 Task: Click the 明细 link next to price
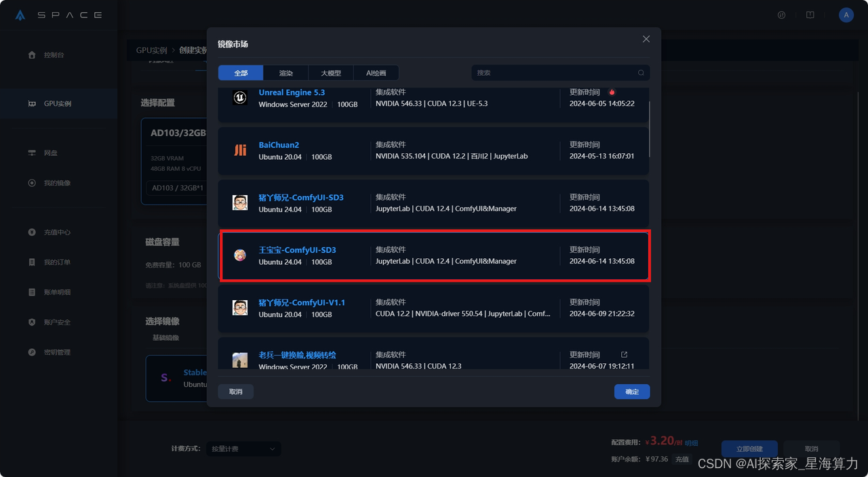coord(692,442)
